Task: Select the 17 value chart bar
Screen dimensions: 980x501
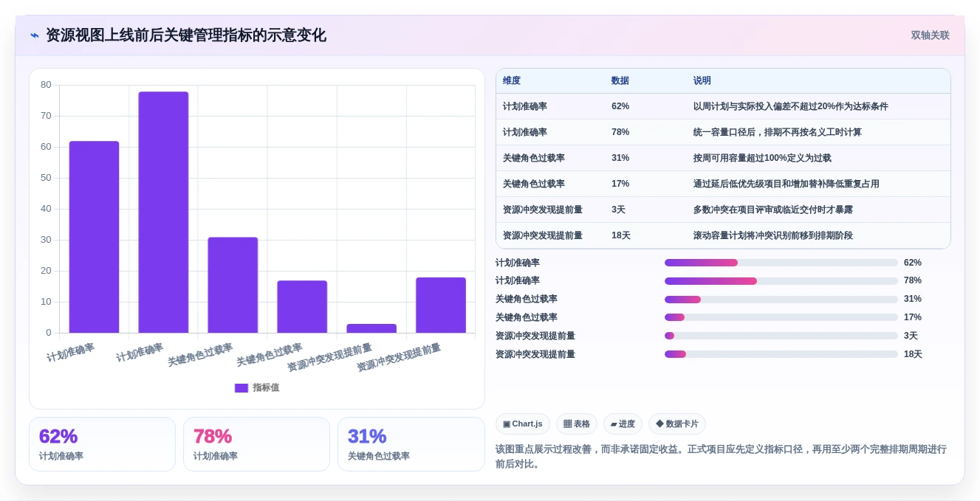Action: [302, 307]
